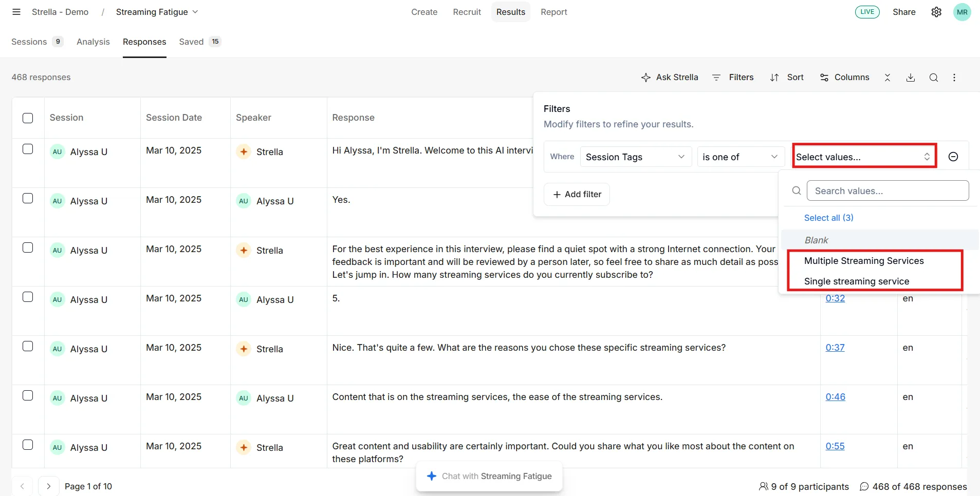This screenshot has width=980, height=496.
Task: Go to the next page arrow
Action: [48, 486]
